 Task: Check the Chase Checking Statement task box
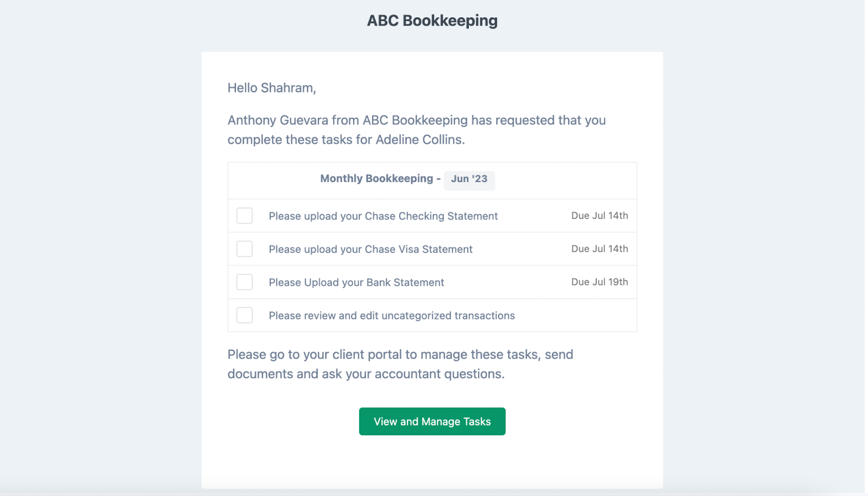click(x=245, y=216)
